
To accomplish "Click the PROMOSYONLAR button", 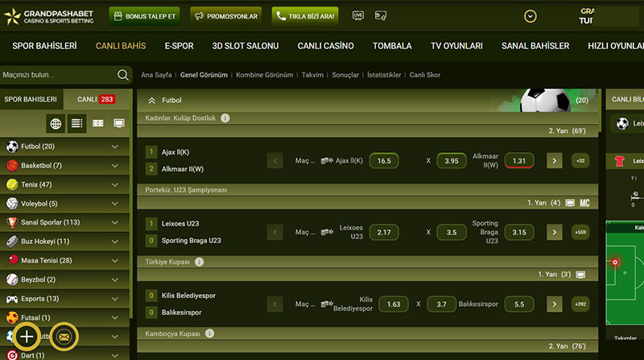I will pyautogui.click(x=226, y=15).
